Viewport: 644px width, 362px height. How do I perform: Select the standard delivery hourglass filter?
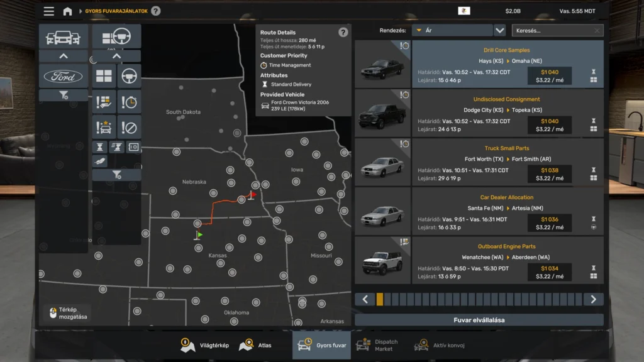100,147
